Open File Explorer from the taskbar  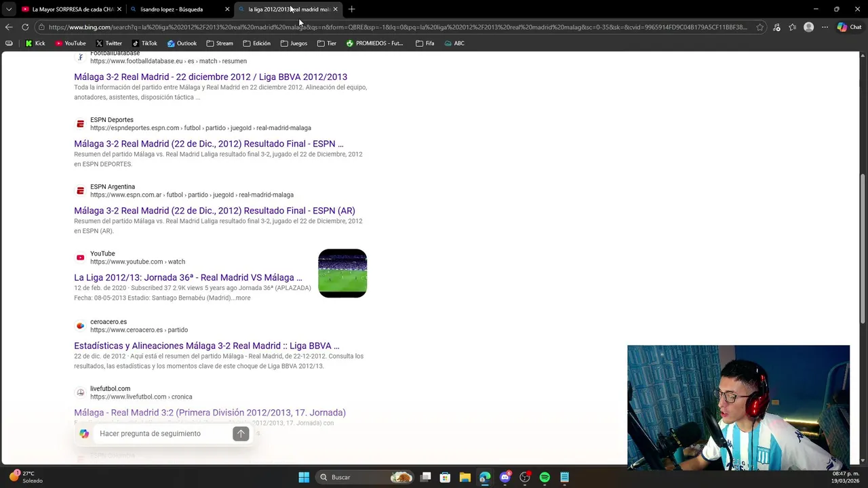tap(465, 477)
